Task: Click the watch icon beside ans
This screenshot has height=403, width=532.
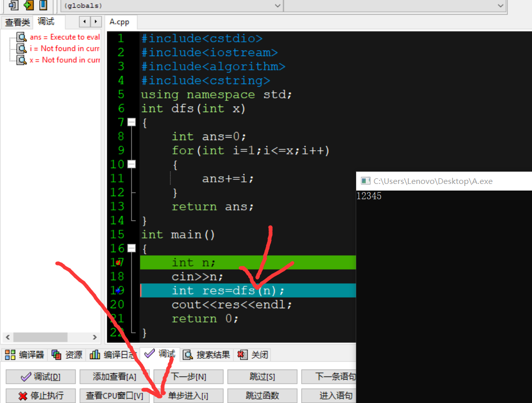Action: pyautogui.click(x=22, y=37)
